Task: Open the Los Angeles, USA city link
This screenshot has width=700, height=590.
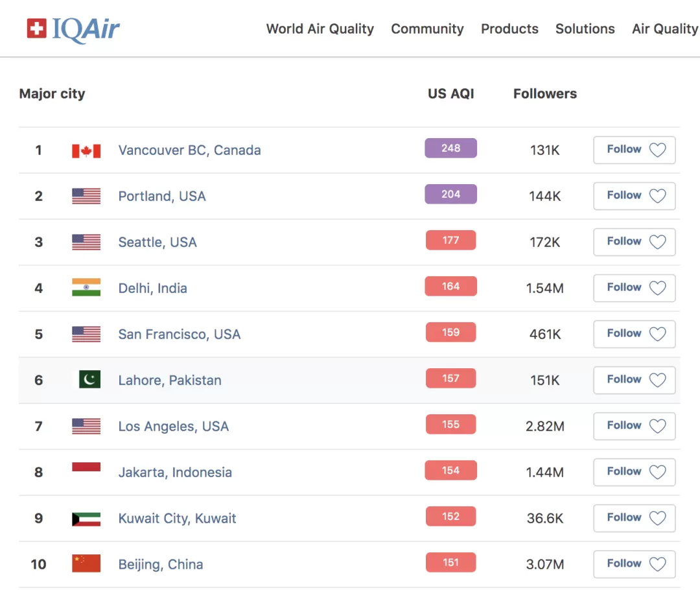Action: tap(174, 426)
